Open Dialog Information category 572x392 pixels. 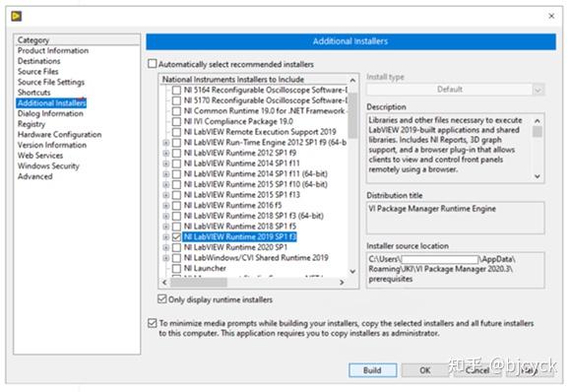(50, 113)
